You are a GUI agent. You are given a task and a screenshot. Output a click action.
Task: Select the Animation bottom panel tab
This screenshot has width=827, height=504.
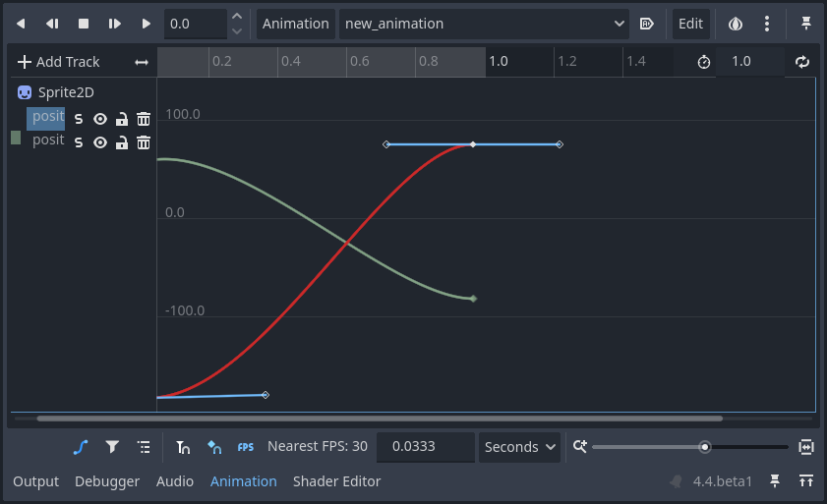pos(243,481)
